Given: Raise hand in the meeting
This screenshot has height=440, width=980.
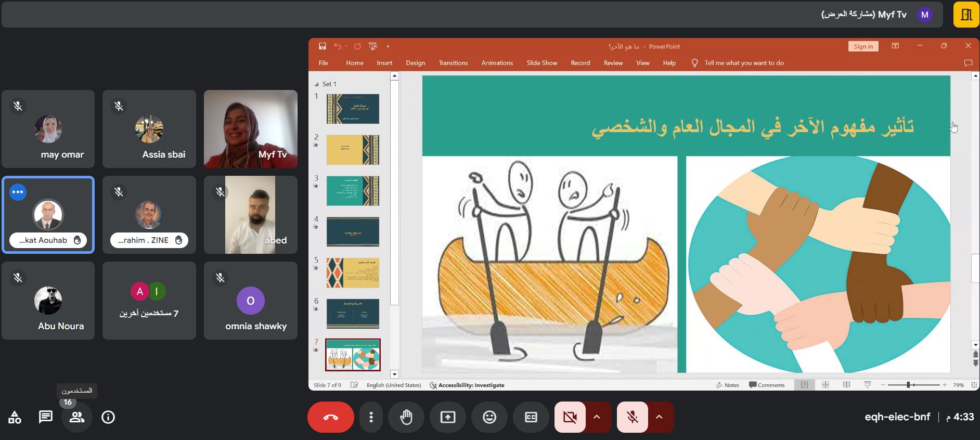Looking at the screenshot, I should tap(406, 417).
